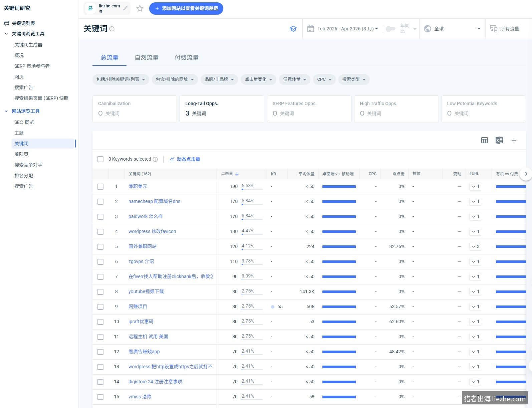Click the info icon next to 关键词 heading
Image resolution: width=532 pixels, height=408 pixels.
pyautogui.click(x=112, y=29)
